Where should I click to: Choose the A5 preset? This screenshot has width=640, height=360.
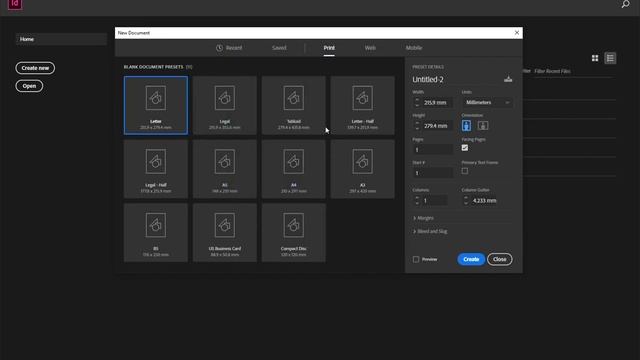[224, 169]
